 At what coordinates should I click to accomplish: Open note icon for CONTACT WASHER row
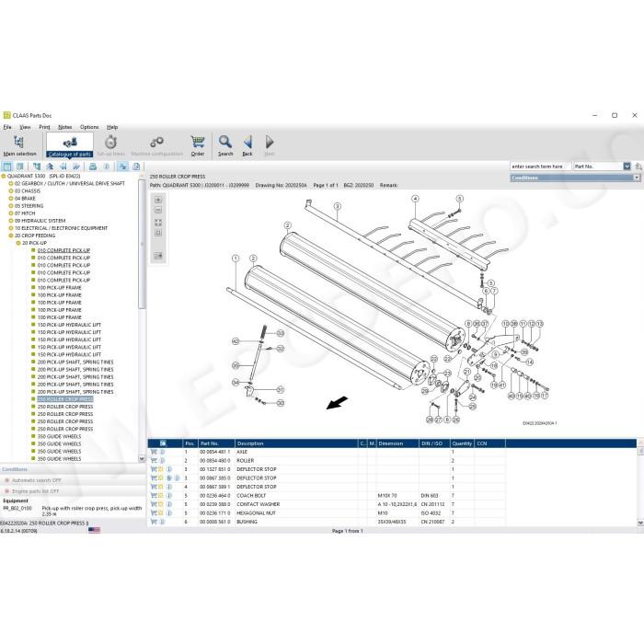pyautogui.click(x=161, y=504)
